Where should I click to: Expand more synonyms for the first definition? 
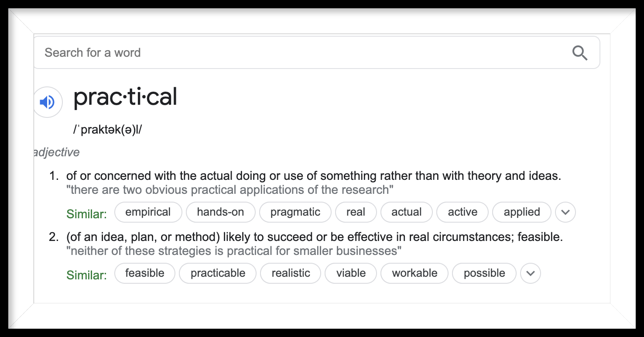click(x=565, y=213)
